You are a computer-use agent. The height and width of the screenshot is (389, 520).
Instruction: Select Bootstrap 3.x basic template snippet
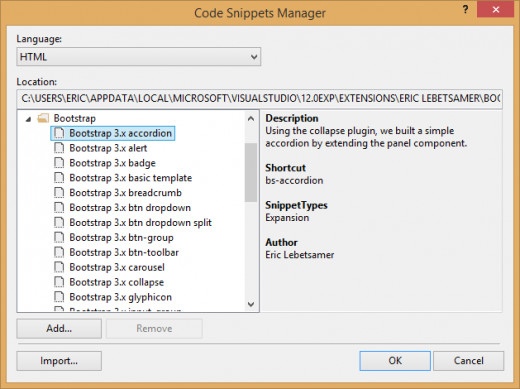pos(131,178)
